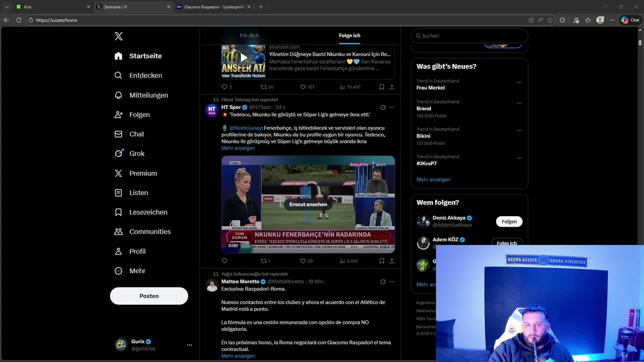This screenshot has height=362, width=644.
Task: Add this page to favorites star
Action: coord(550,20)
